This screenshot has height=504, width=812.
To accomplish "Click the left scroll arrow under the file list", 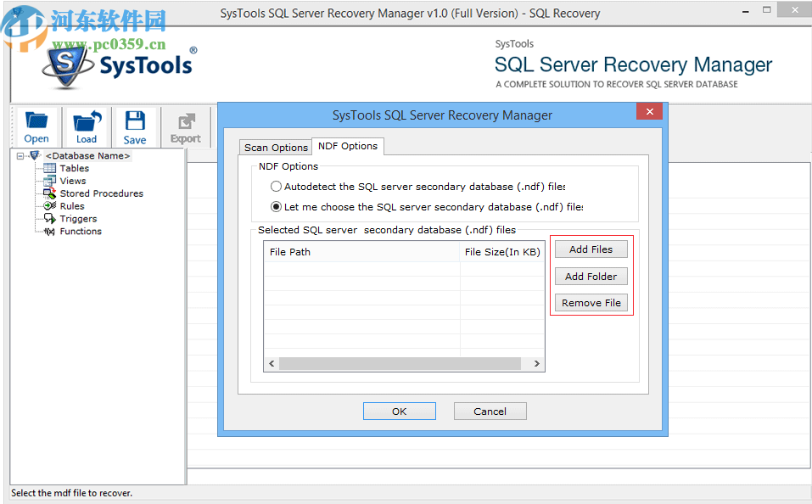I will [272, 362].
